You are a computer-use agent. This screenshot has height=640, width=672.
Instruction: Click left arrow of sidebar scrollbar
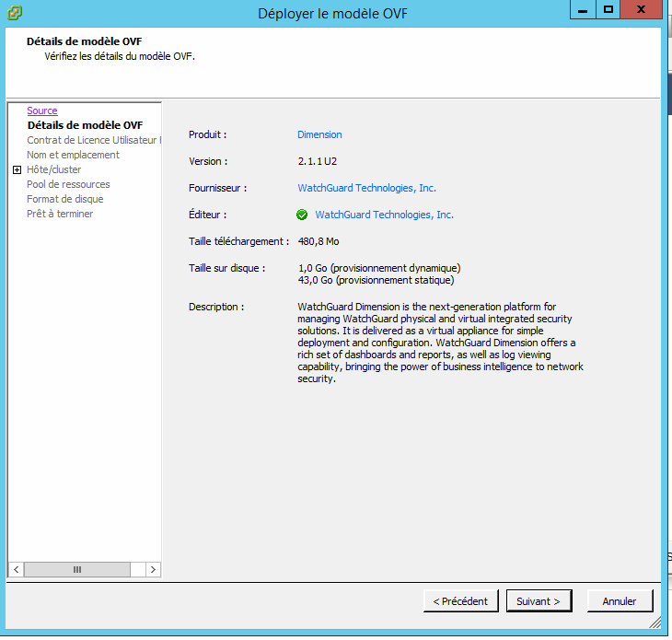click(x=16, y=569)
